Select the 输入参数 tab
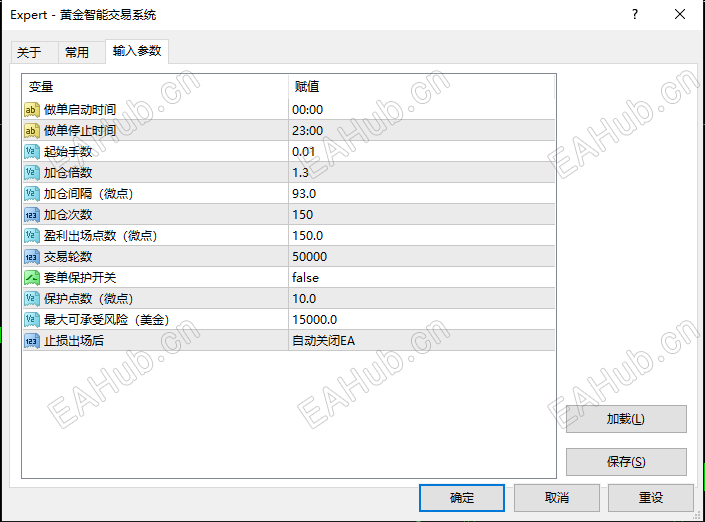This screenshot has height=522, width=705. (x=137, y=51)
